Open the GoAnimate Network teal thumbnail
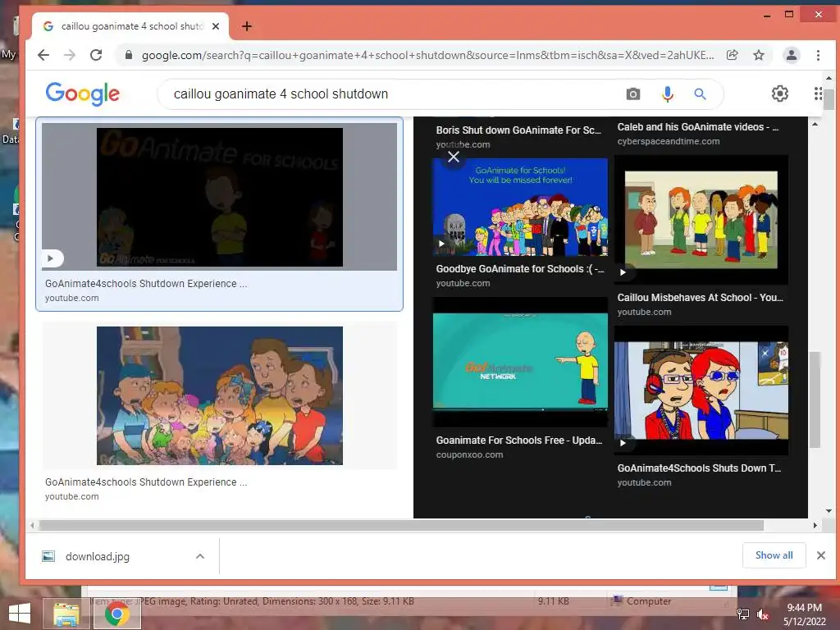This screenshot has height=630, width=840. pos(520,362)
